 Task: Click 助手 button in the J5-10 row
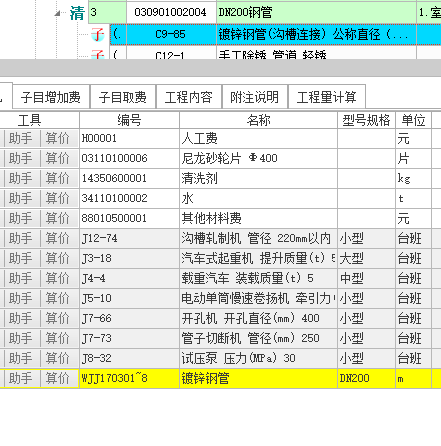(x=21, y=299)
